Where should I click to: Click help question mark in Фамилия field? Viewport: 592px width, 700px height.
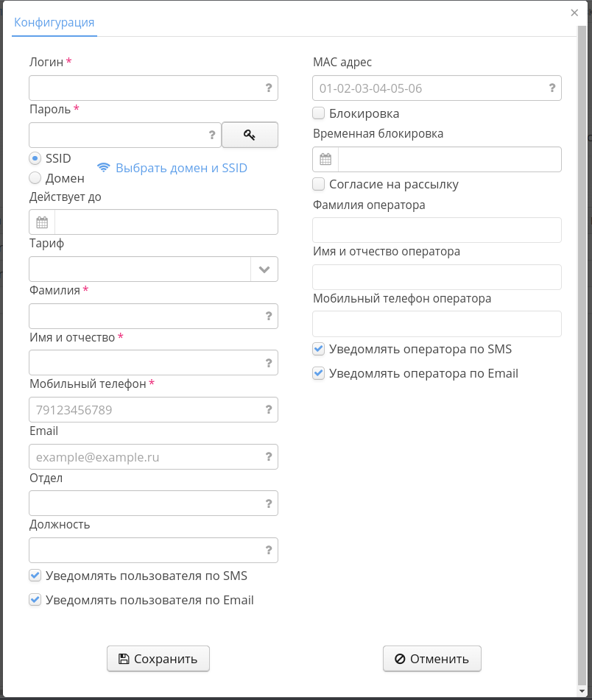(269, 316)
